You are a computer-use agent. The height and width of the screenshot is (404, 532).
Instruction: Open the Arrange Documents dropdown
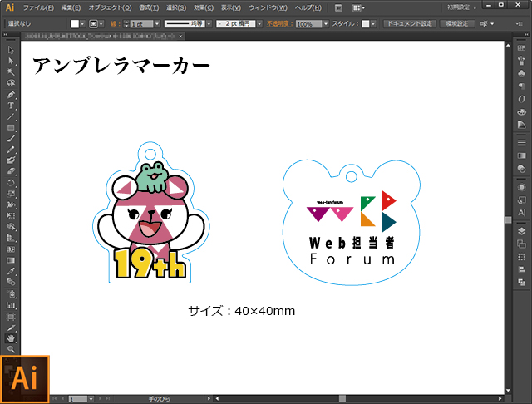tap(358, 7)
